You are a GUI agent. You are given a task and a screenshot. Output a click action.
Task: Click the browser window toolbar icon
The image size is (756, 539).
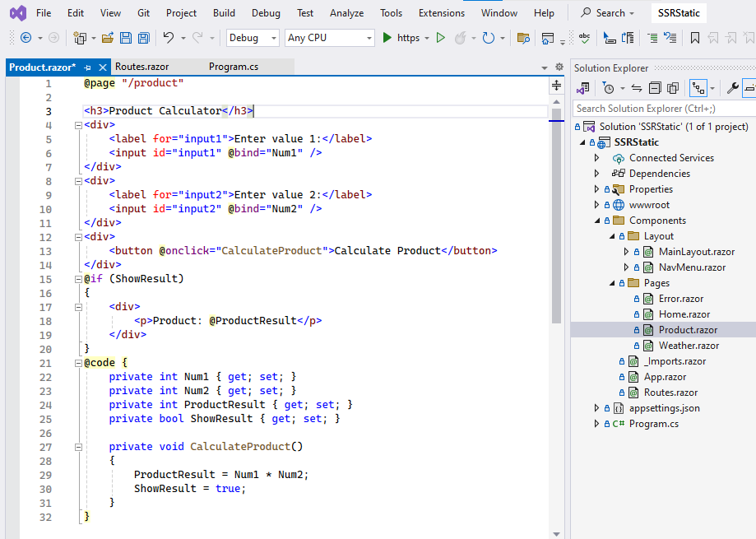click(x=548, y=38)
